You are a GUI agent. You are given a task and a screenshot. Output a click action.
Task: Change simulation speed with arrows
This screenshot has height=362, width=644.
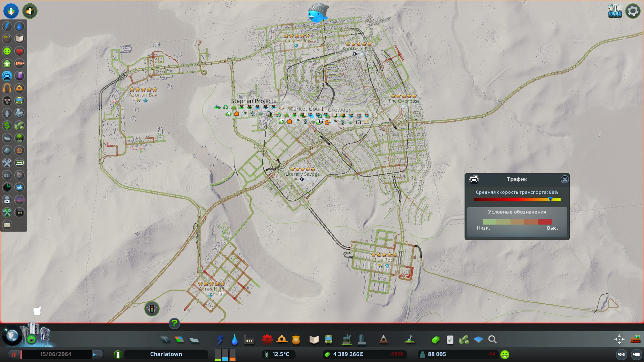pyautogui.click(x=98, y=354)
